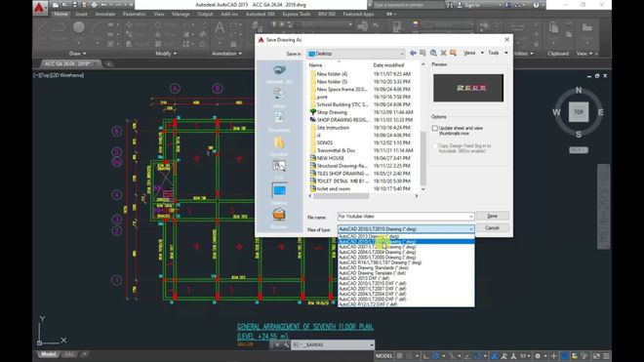The image size is (644, 362).
Task: Collapse the Files of type combo box
Action: [470, 229]
